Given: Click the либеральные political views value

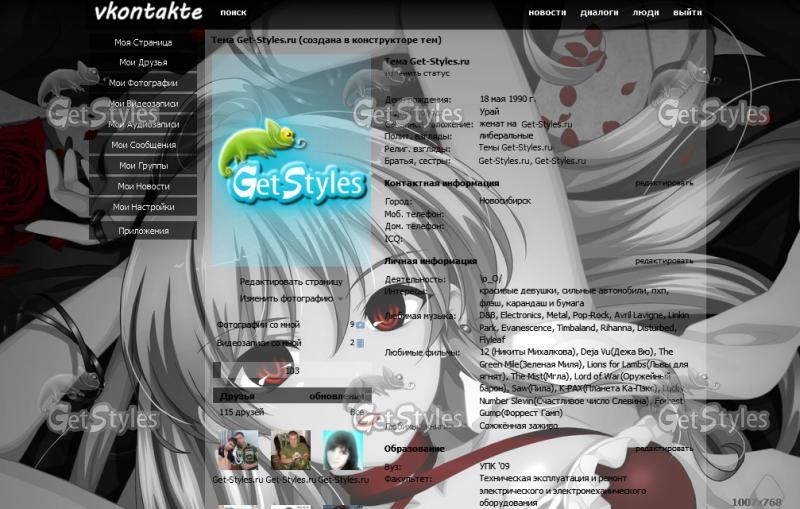Looking at the screenshot, I should [x=506, y=136].
